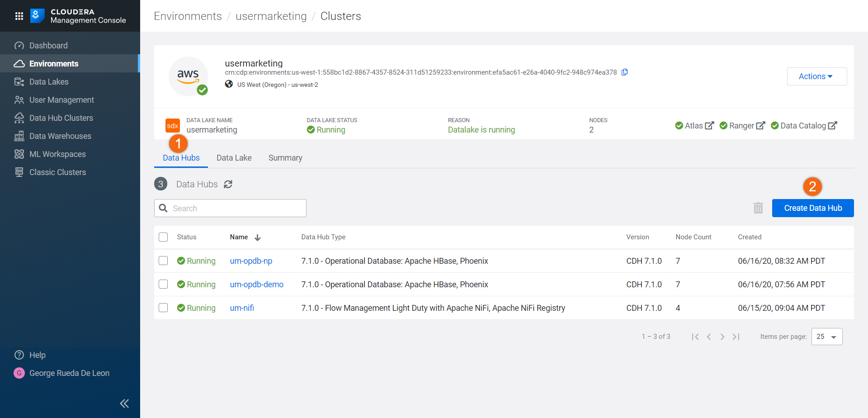Check the um-opdb-np row checkbox
This screenshot has height=418, width=868.
click(x=163, y=261)
